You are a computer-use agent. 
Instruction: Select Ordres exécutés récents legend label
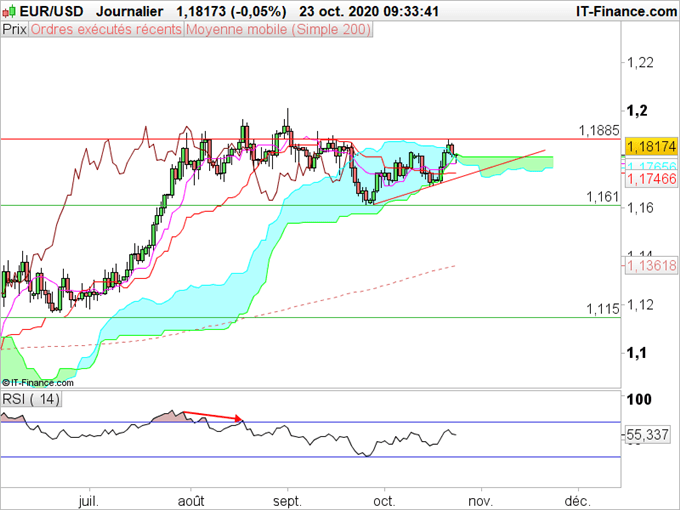106,29
